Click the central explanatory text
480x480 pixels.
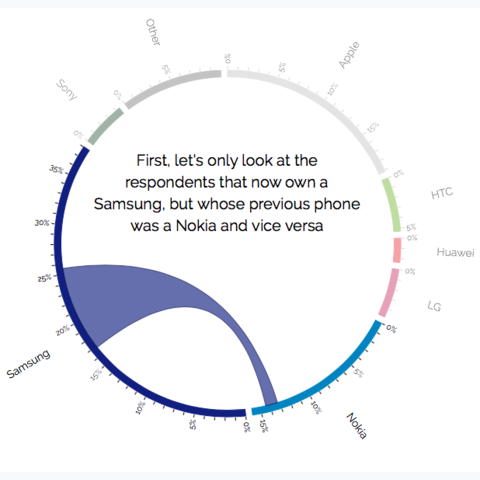point(227,193)
